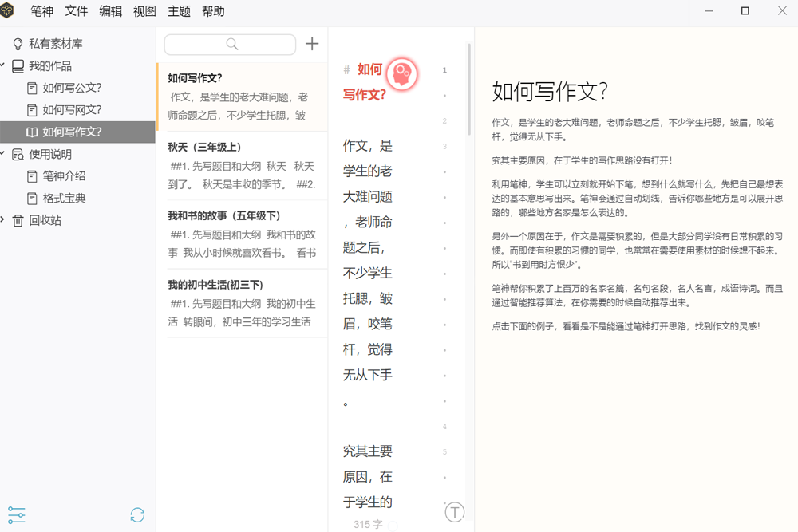
Task: Click the 笔神 app logo in title bar
Action: 9,11
